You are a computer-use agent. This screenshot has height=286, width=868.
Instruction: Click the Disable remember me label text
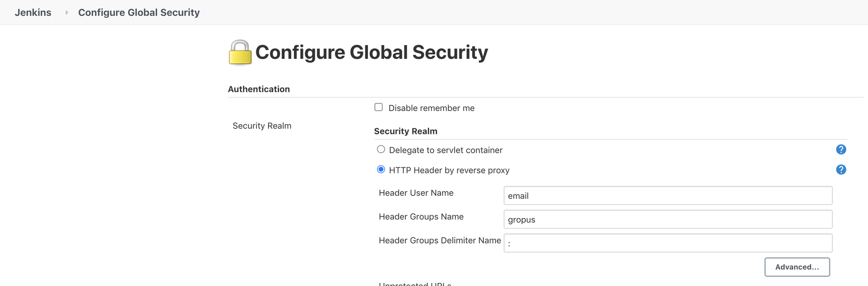(x=431, y=108)
